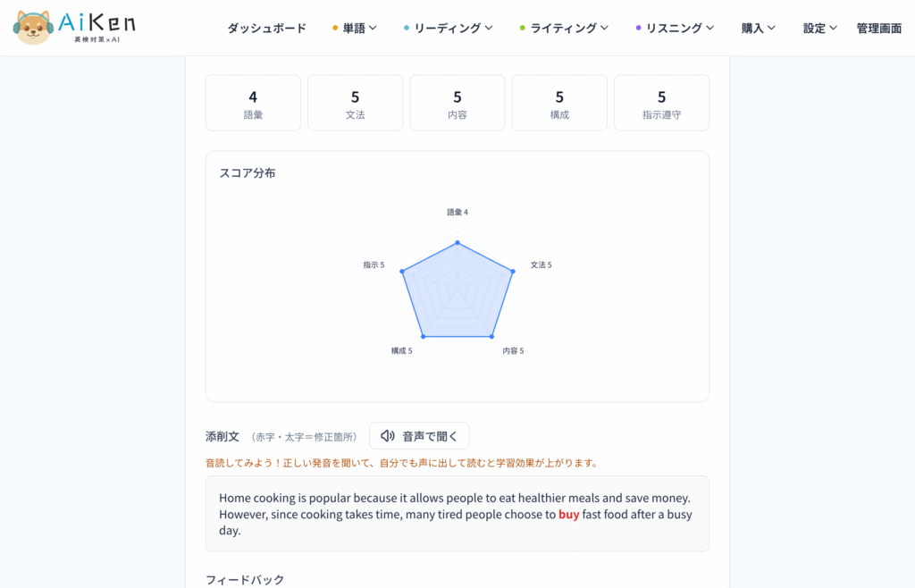This screenshot has width=915, height=588.
Task: Click the 文法 data point on the radar chart
Action: point(513,272)
